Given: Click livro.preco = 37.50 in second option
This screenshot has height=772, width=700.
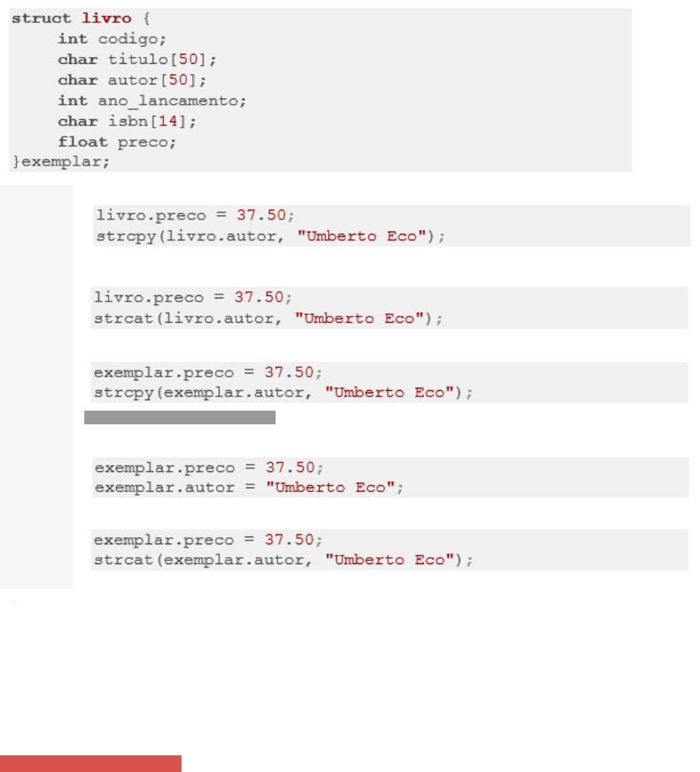Looking at the screenshot, I should pos(193,298).
